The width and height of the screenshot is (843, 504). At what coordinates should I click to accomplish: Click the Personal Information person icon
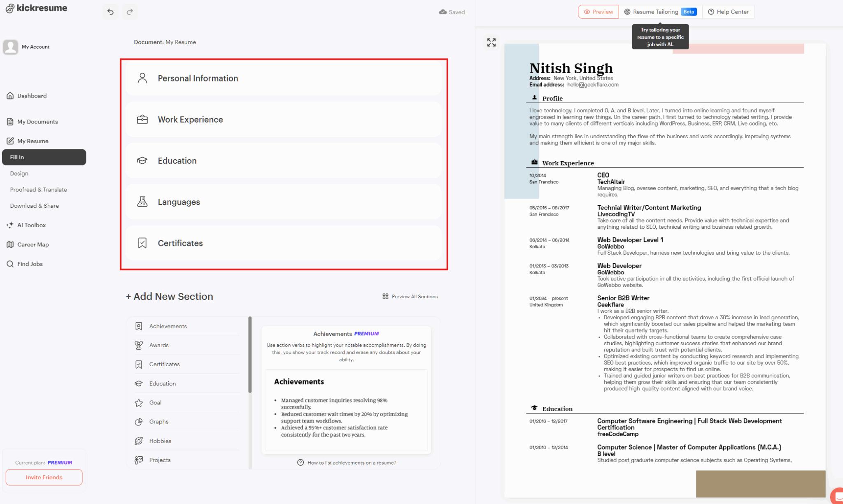pyautogui.click(x=142, y=78)
